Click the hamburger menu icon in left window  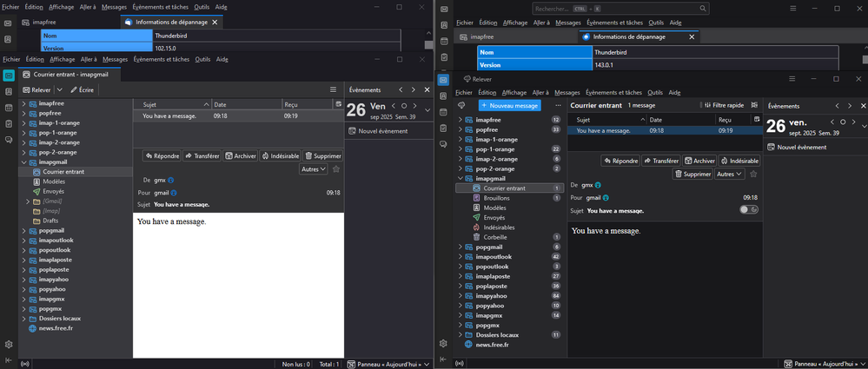tap(333, 89)
